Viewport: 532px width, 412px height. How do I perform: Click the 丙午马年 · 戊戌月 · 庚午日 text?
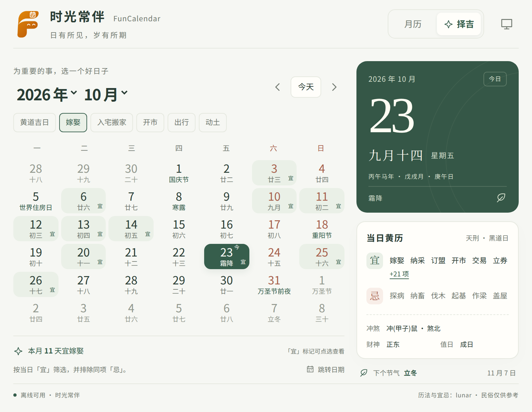click(x=411, y=176)
